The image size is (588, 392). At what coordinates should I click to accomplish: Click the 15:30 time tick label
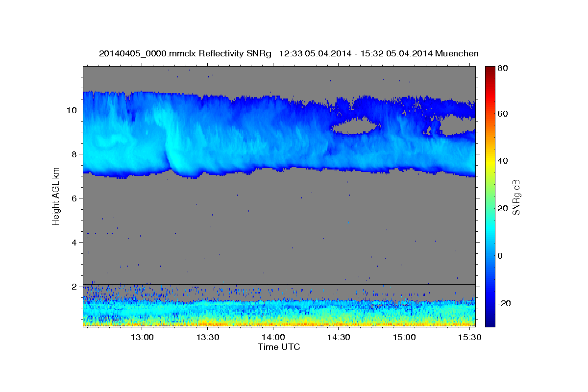pos(469,337)
